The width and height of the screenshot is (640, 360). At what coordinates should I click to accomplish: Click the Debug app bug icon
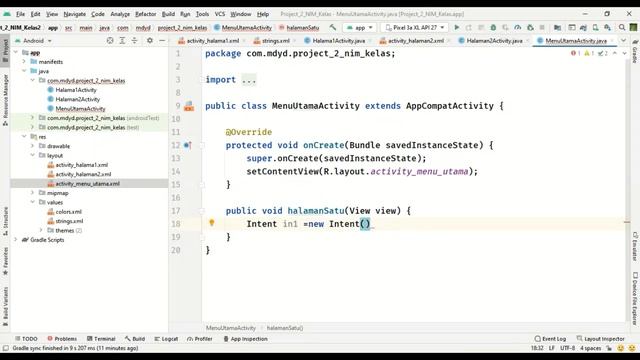tap(493, 28)
